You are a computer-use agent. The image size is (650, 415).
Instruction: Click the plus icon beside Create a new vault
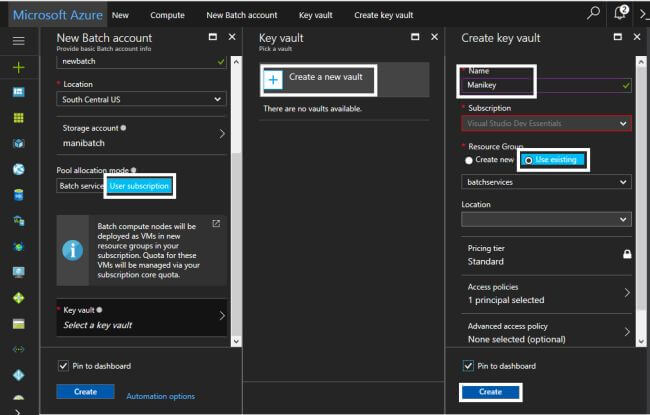pos(273,80)
